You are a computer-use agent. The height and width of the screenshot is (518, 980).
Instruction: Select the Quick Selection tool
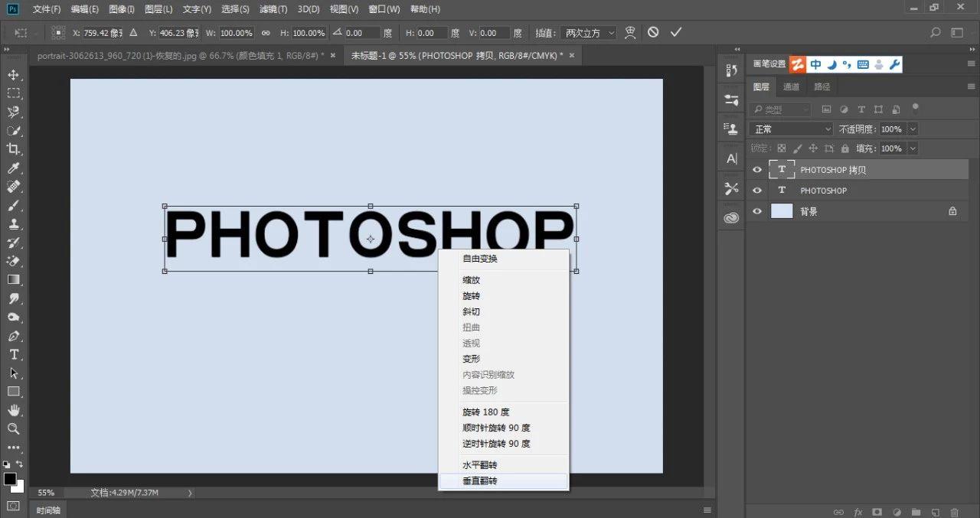[13, 131]
